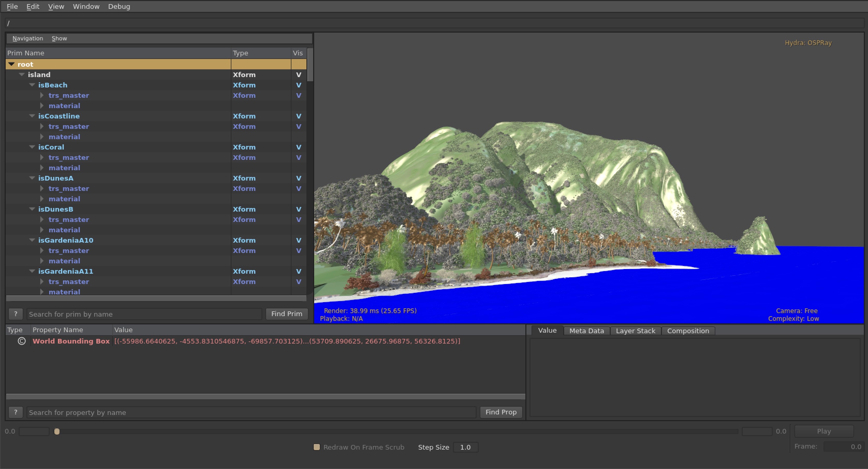Collapse the root prim

(11, 64)
